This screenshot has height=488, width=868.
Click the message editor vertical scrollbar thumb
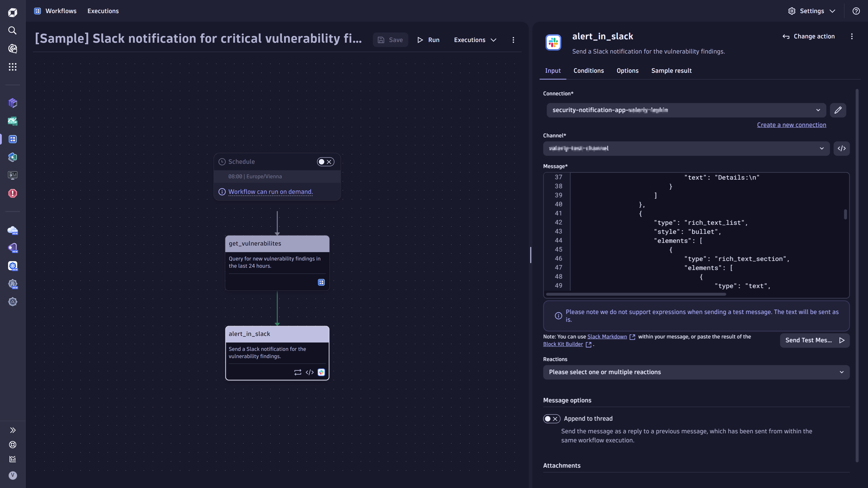click(x=845, y=215)
